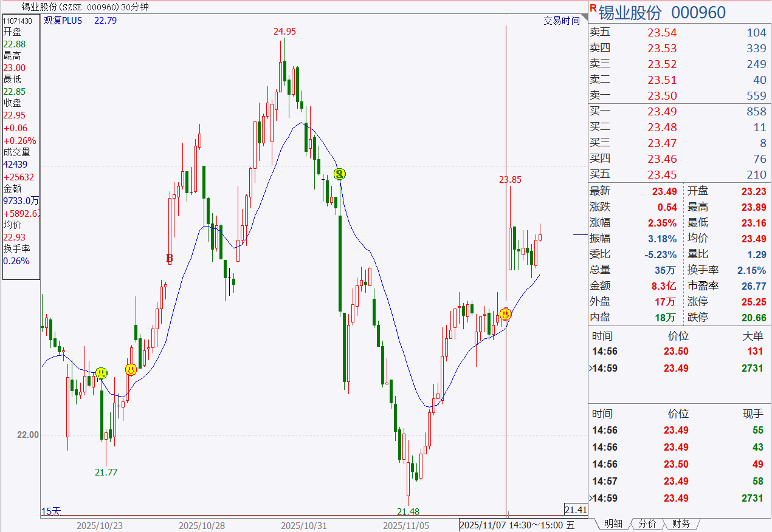Click the 交易时间 link at chart top
The width and height of the screenshot is (772, 532).
click(562, 21)
